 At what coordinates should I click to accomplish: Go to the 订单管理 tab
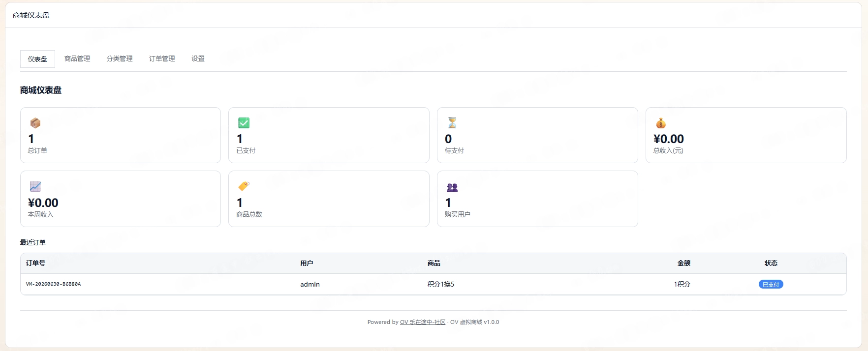(162, 58)
